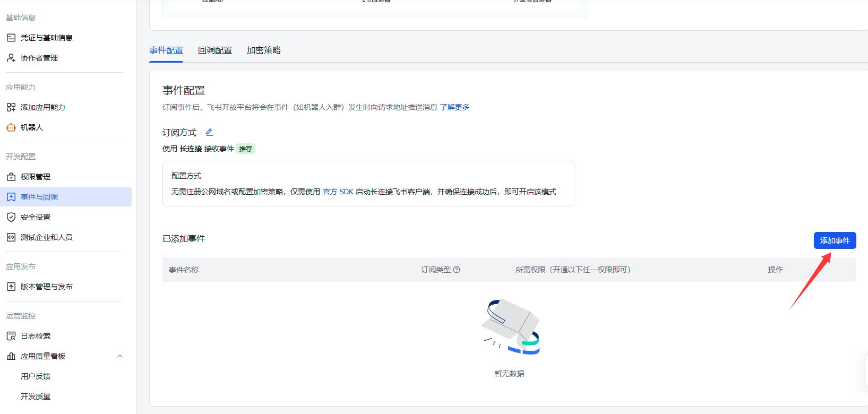Switch to the 回调配置 tab

tap(215, 50)
